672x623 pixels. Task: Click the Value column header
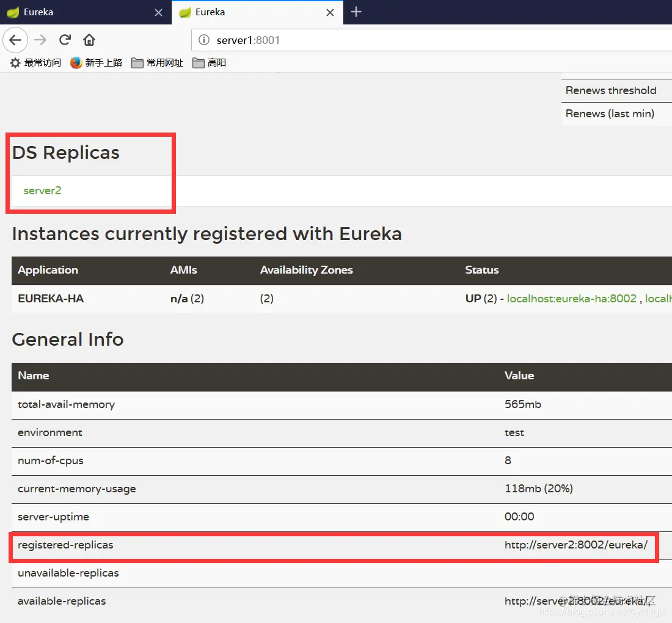click(519, 376)
